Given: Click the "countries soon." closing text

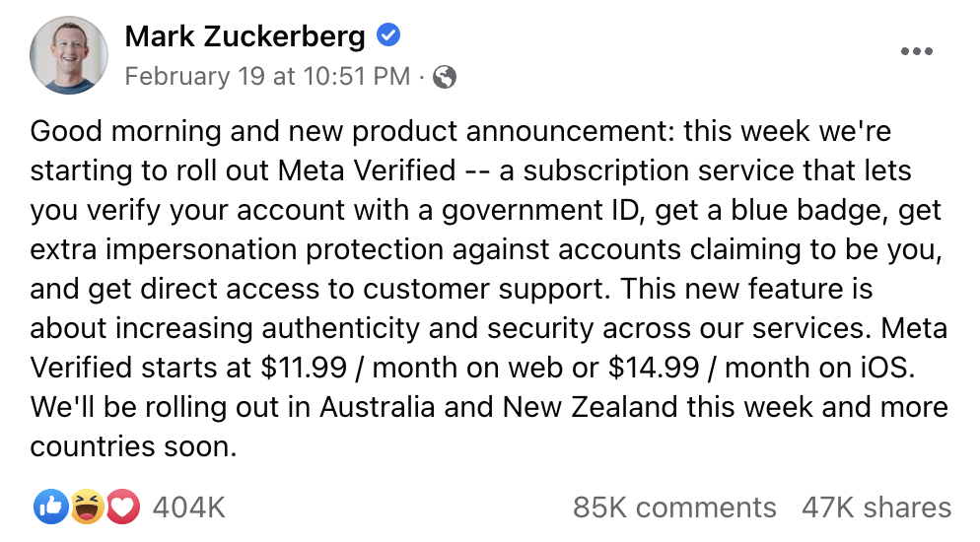Looking at the screenshot, I should [x=134, y=446].
